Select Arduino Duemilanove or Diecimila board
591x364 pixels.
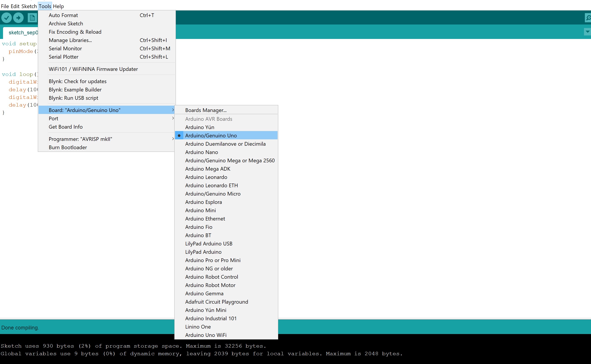pyautogui.click(x=226, y=144)
